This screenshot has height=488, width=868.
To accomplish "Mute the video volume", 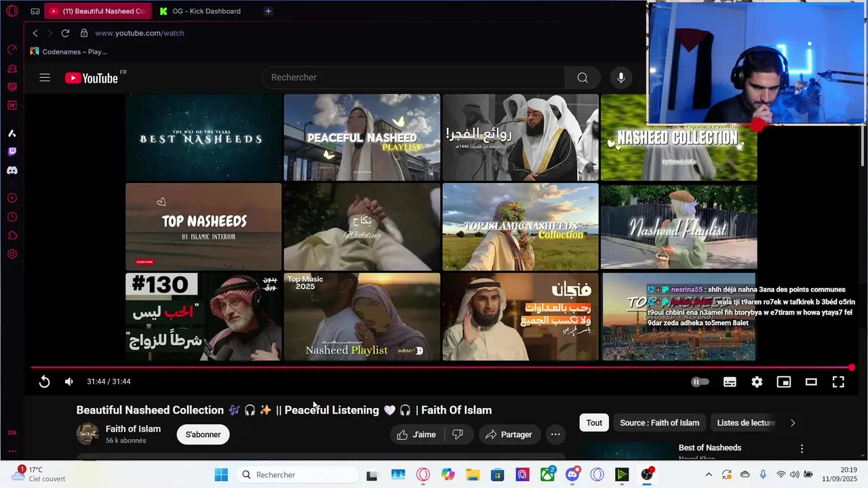I will [x=68, y=382].
